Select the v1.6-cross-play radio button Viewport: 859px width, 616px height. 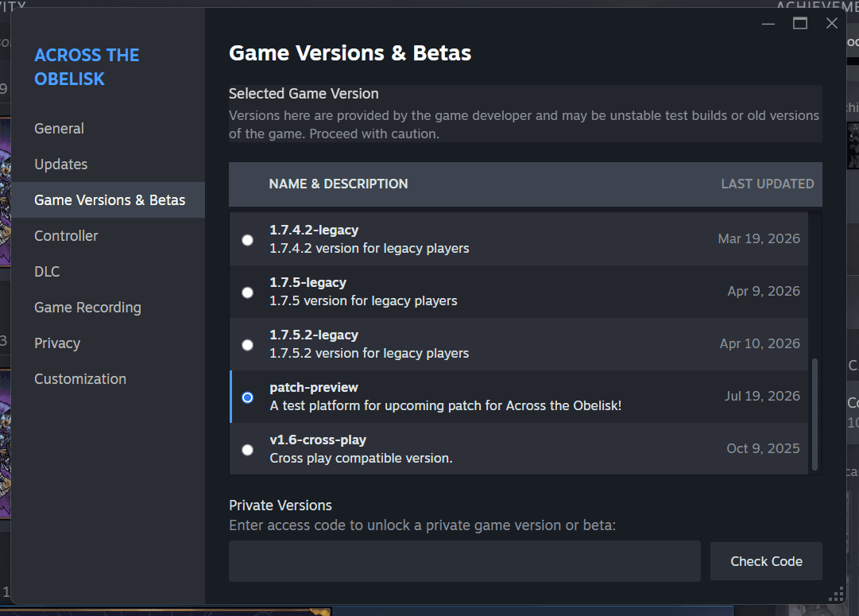(x=248, y=450)
